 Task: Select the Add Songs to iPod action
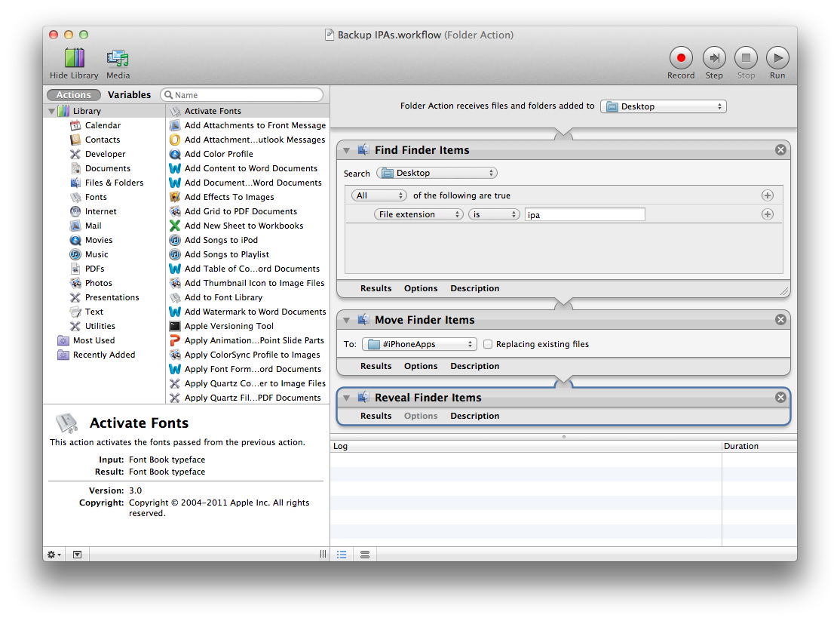click(x=248, y=240)
